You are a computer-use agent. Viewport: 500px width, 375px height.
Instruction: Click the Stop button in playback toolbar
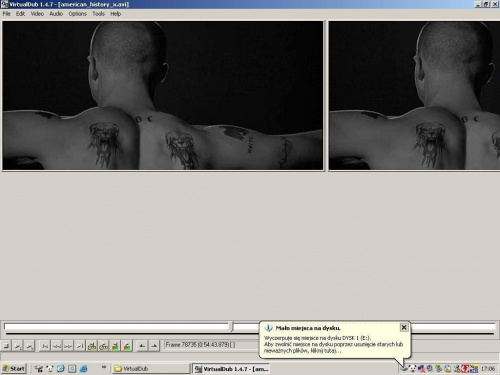click(6, 346)
